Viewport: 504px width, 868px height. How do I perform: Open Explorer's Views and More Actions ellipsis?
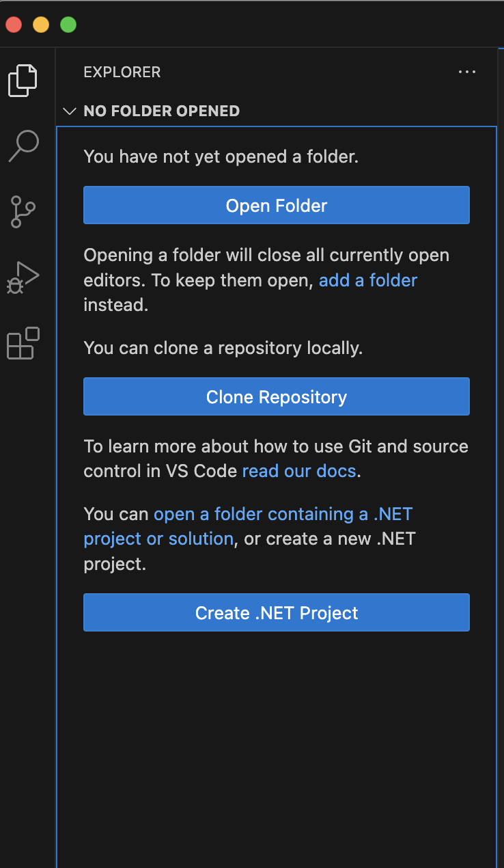pos(467,72)
